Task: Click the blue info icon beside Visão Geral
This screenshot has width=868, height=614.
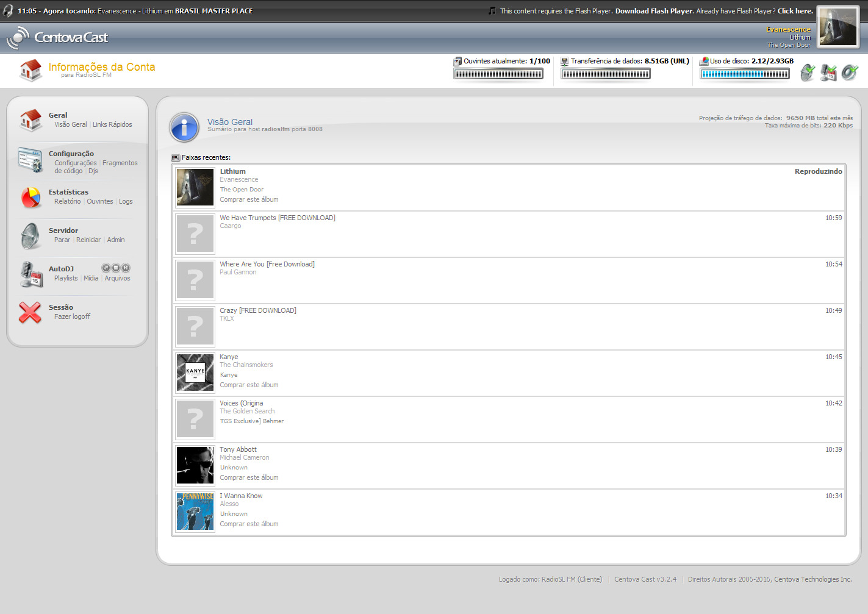Action: (x=184, y=127)
